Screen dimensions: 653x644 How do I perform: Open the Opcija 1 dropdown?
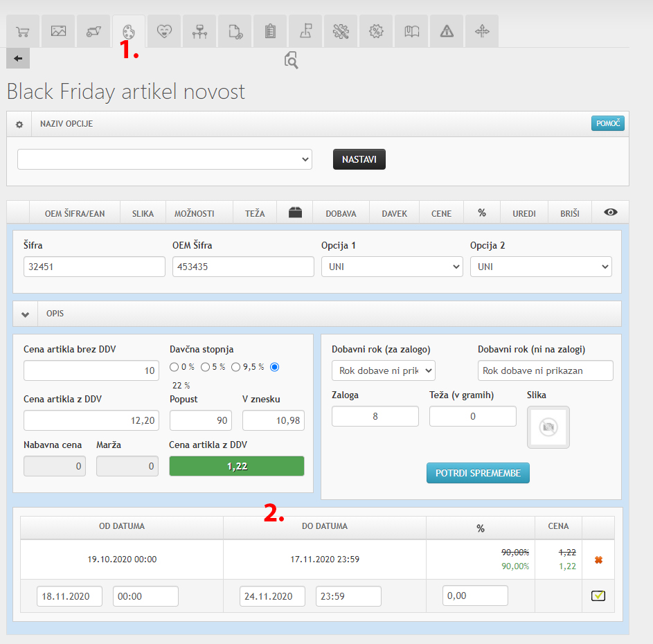(392, 267)
